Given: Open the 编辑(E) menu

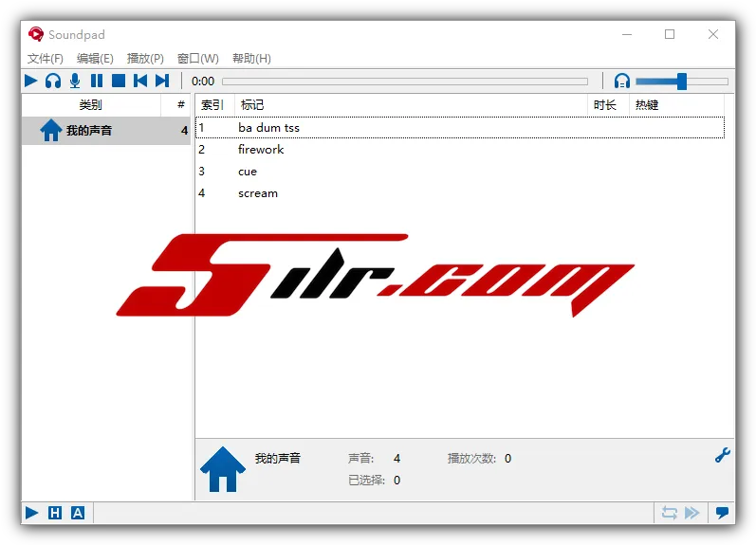Looking at the screenshot, I should tap(95, 59).
